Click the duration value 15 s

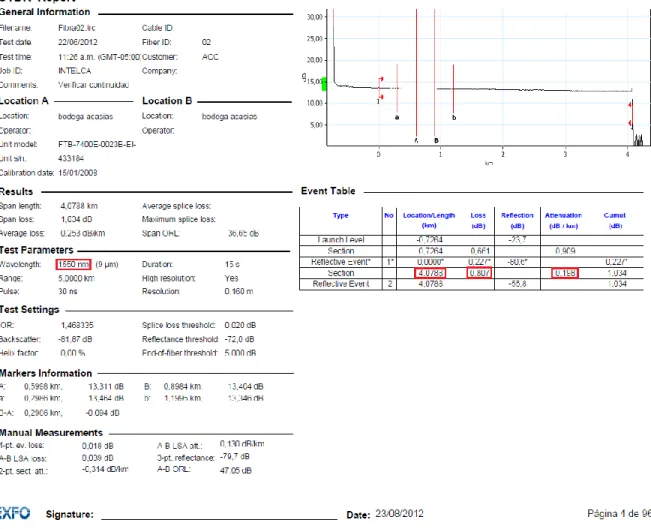tap(232, 264)
